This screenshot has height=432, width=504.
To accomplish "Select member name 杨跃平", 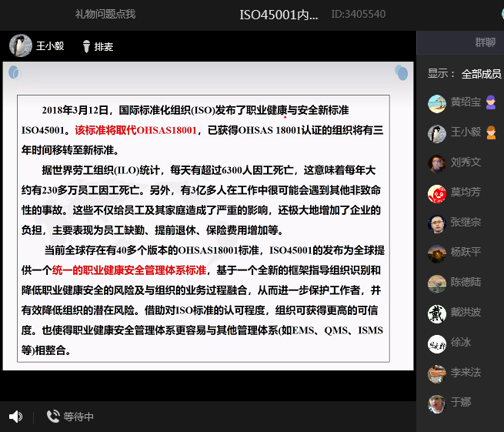I will click(x=466, y=252).
